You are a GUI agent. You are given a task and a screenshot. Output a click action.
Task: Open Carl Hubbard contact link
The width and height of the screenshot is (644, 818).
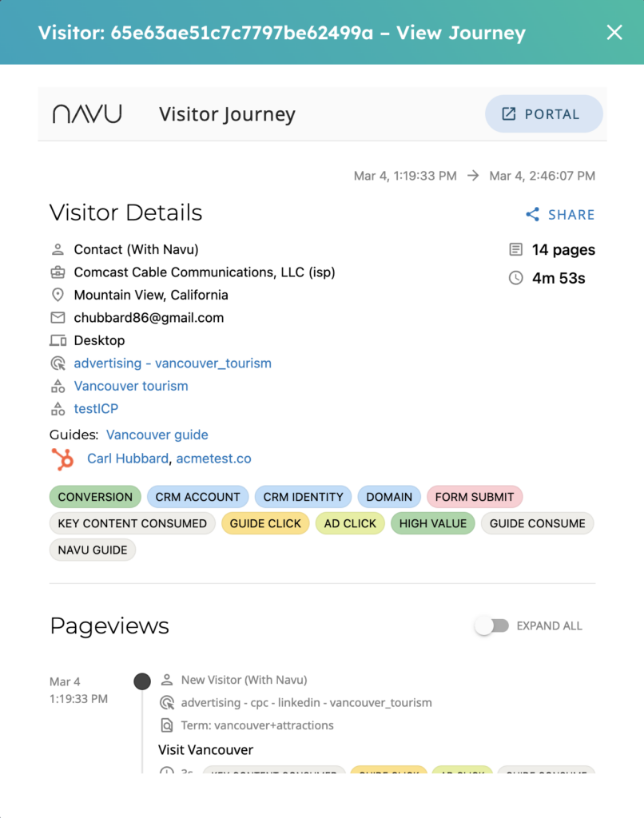tap(128, 459)
